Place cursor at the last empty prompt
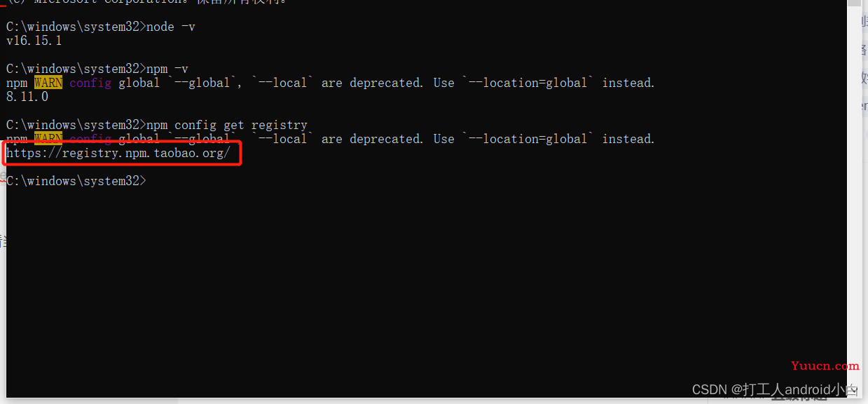Viewport: 868px width, 404px height. tap(149, 181)
